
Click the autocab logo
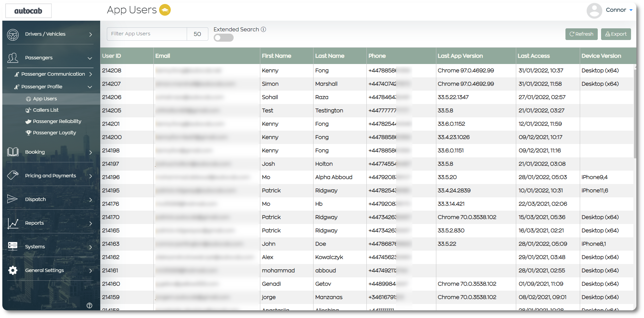pos(28,11)
